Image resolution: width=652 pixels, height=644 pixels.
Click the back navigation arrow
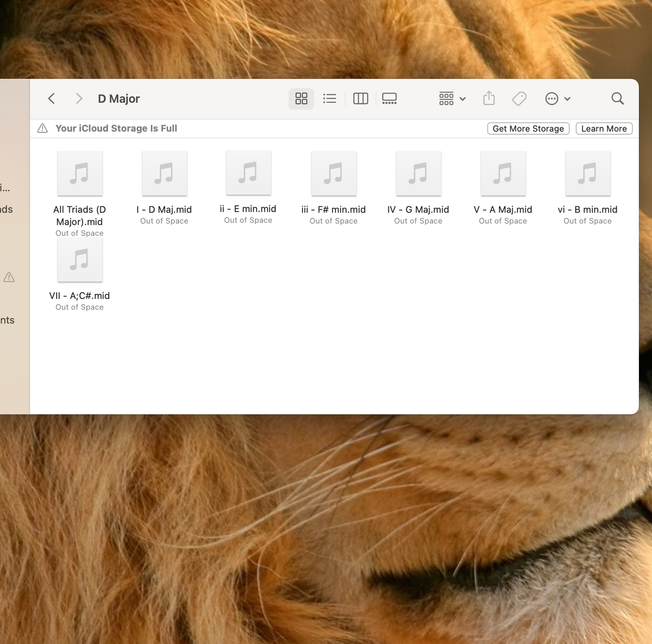(x=51, y=99)
